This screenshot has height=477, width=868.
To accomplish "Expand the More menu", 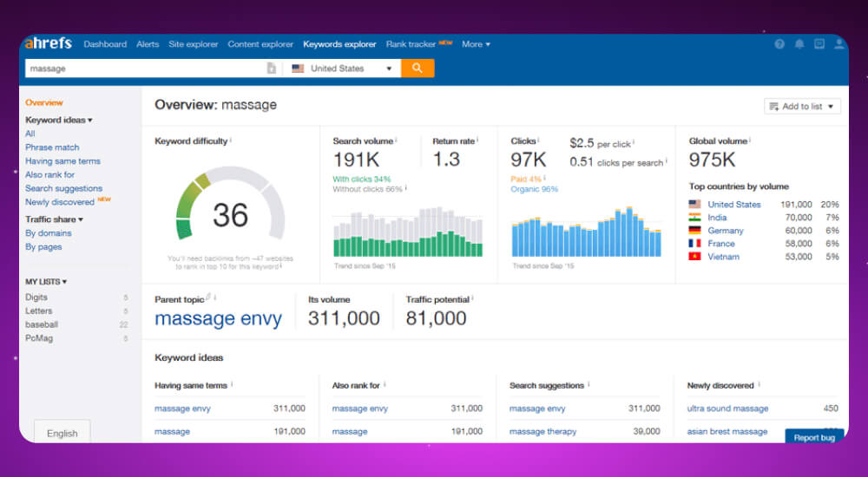I will [x=476, y=44].
